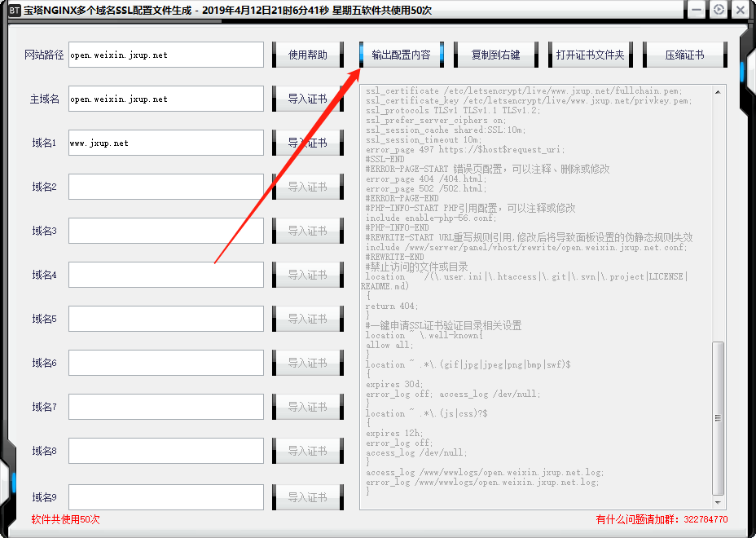
Task: Close the window
Action: (740, 10)
